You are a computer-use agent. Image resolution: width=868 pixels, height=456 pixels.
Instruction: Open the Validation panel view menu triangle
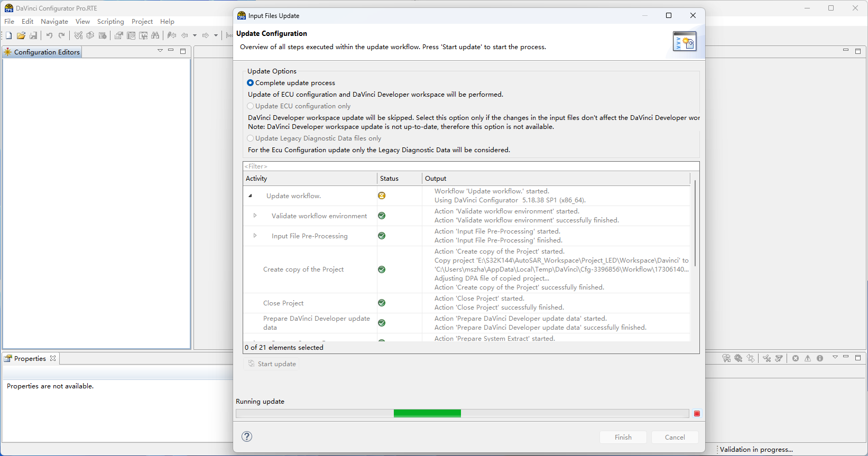coord(835,358)
